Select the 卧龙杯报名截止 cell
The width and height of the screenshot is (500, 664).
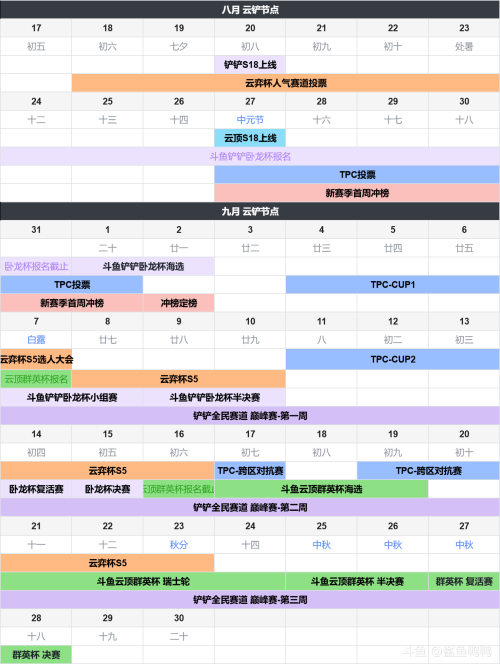(36, 266)
